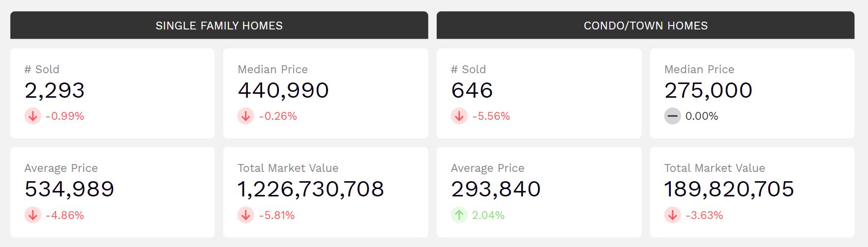Click the 646 condos sold figure
The image size is (868, 247).
coord(472,90)
